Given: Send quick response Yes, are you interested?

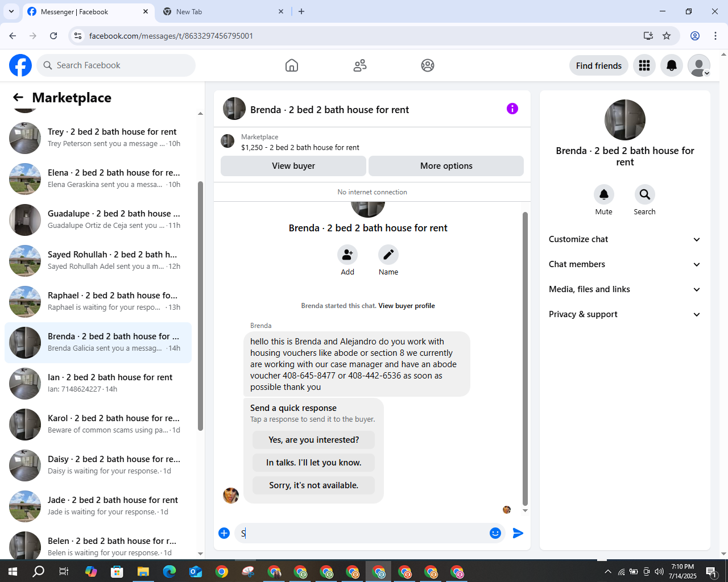Looking at the screenshot, I should (x=313, y=440).
